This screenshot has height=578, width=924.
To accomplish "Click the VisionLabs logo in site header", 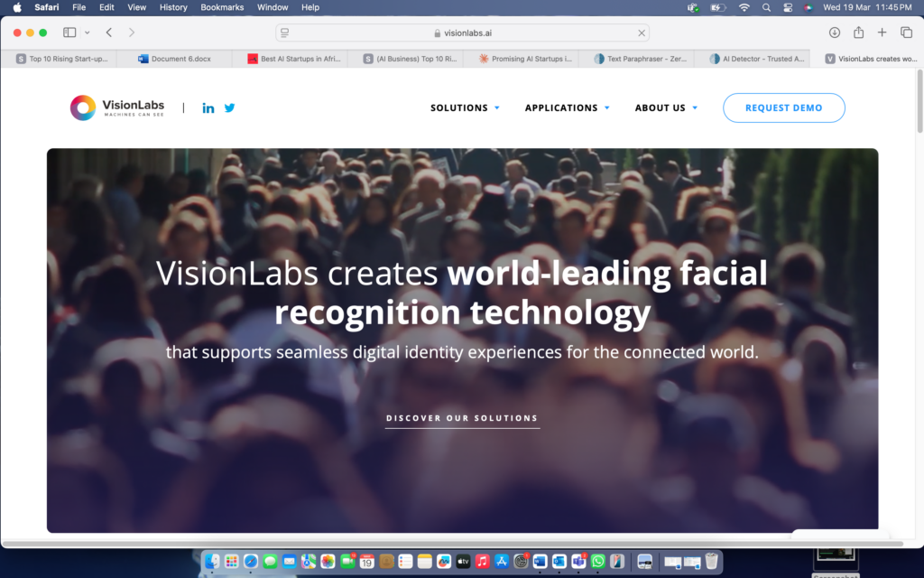I will (117, 108).
